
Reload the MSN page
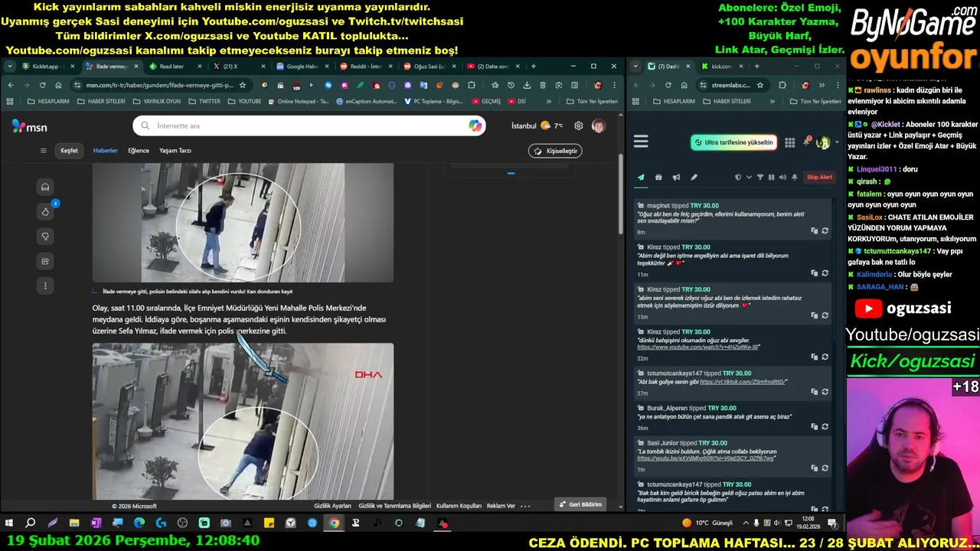[x=42, y=85]
